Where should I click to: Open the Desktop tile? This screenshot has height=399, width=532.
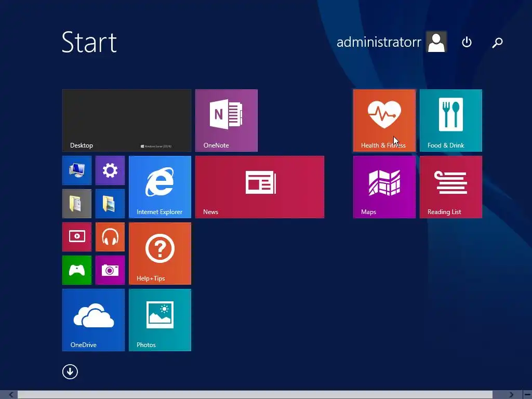127,121
